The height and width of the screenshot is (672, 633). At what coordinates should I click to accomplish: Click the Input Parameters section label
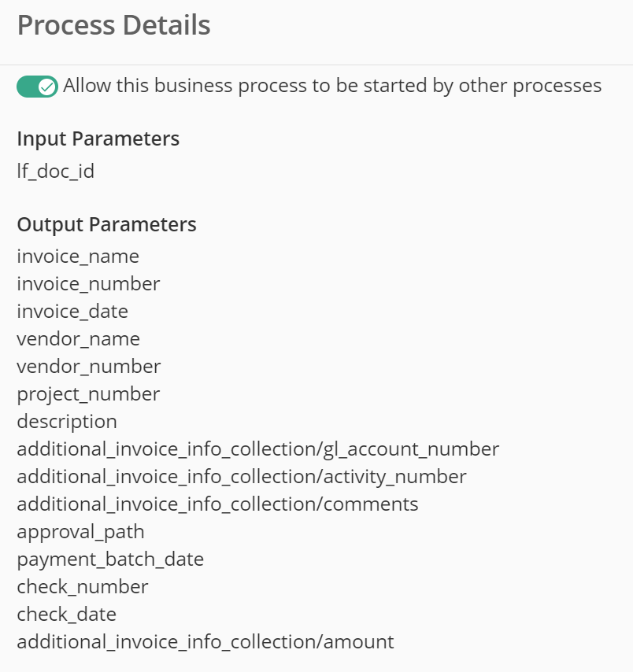pos(98,138)
